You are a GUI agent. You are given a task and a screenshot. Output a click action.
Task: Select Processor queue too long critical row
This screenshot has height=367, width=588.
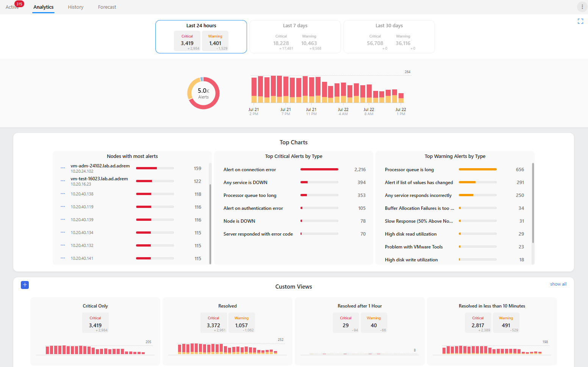coord(294,195)
